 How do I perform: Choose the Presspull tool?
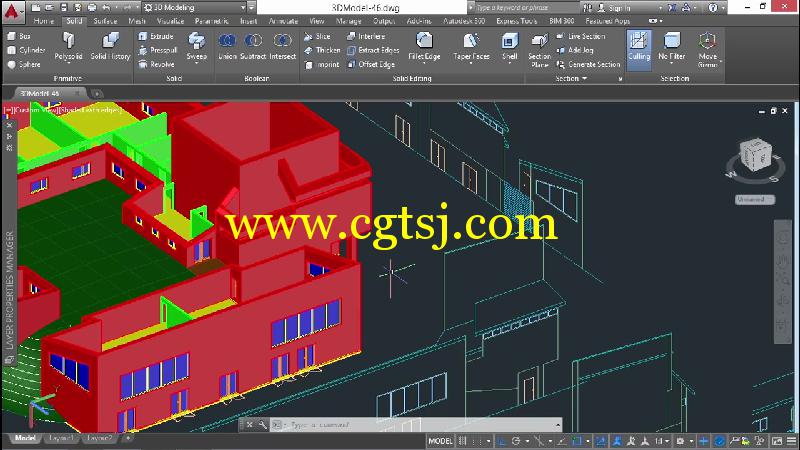(x=158, y=50)
